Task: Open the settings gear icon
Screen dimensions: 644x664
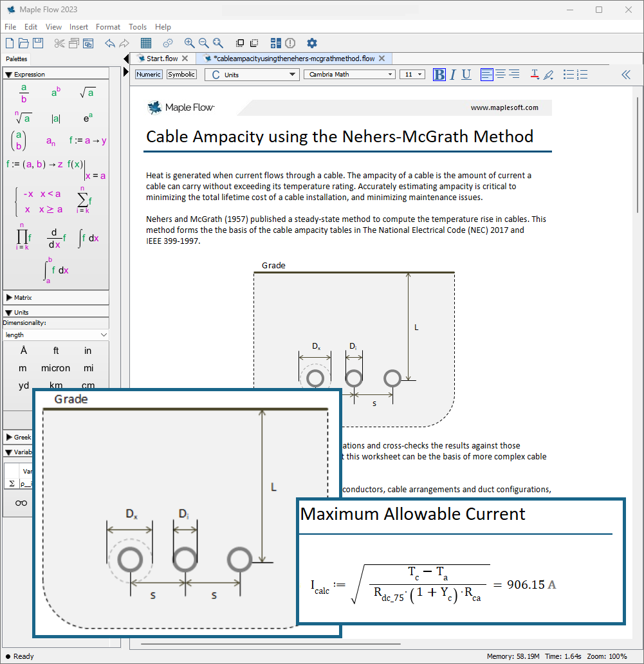Action: [312, 43]
